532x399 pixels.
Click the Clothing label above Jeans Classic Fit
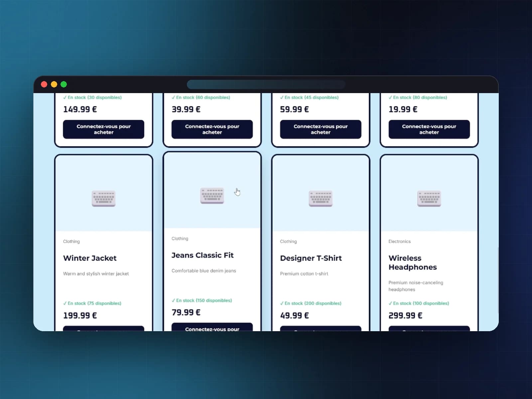(180, 238)
